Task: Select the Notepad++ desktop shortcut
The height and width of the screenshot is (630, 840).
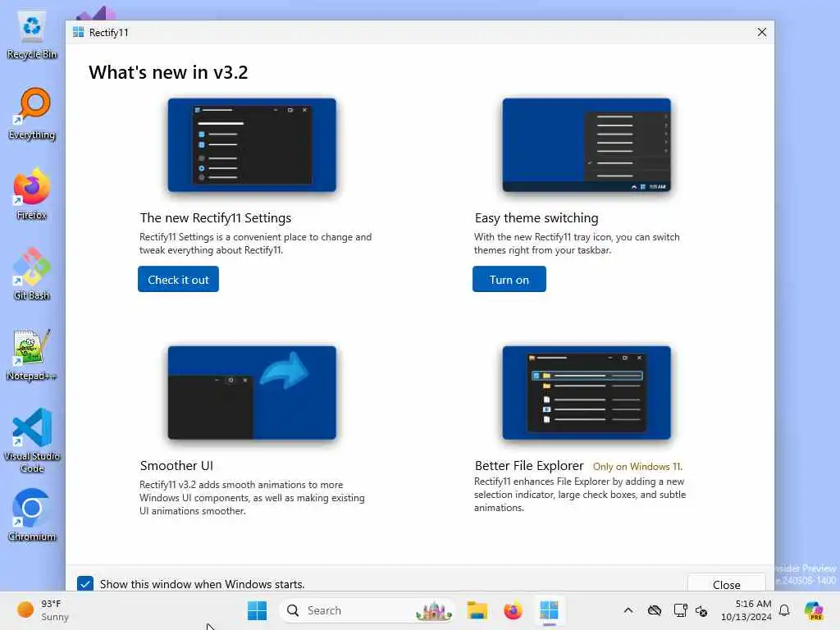Action: tap(32, 354)
